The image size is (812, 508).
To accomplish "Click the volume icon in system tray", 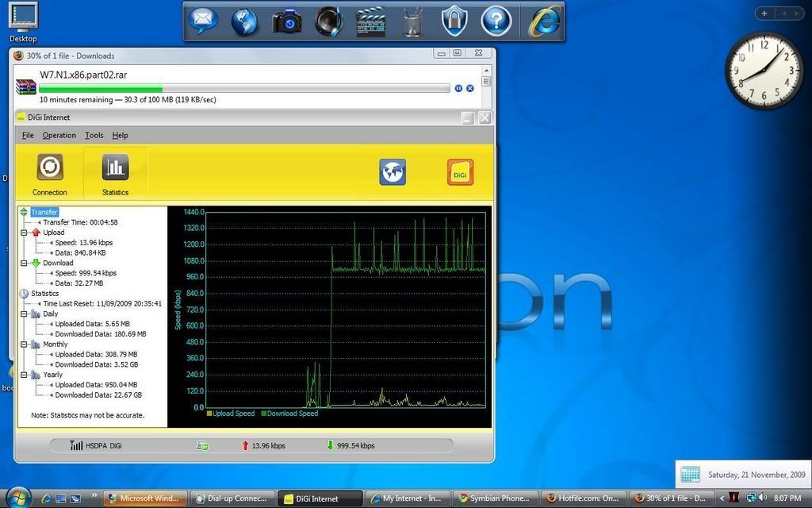I will click(x=762, y=498).
